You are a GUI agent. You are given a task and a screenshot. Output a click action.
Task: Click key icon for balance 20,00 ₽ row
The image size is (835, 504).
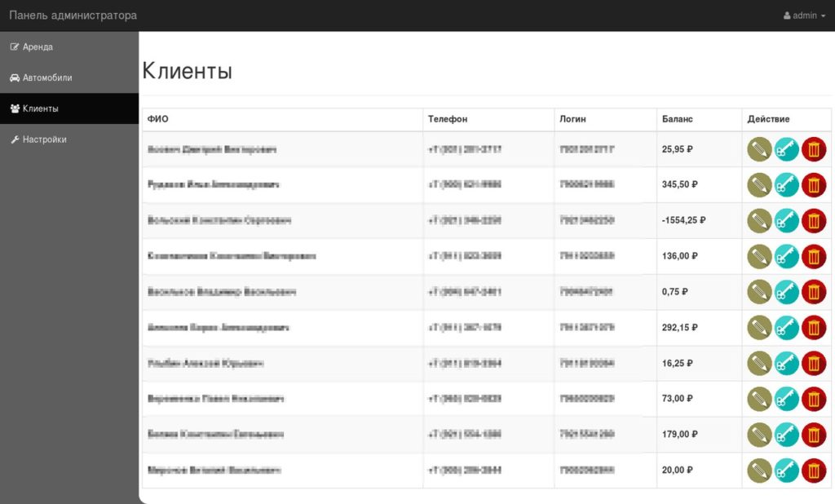coord(787,471)
